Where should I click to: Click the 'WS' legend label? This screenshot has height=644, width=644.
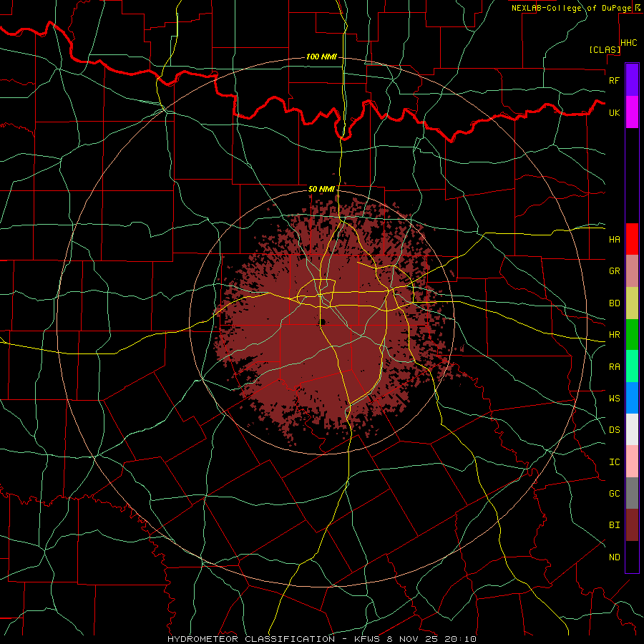click(615, 399)
